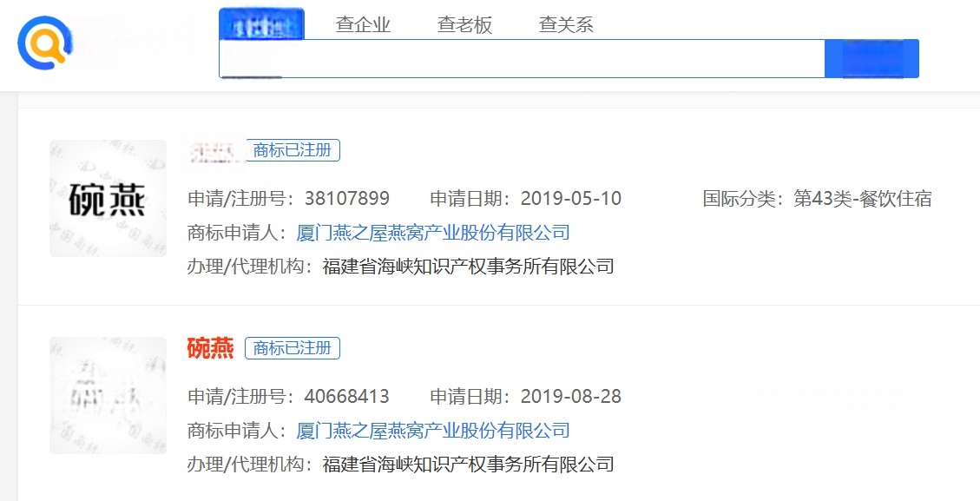Select application date 2019-08-28
Image resolution: width=980 pixels, height=501 pixels.
pyautogui.click(x=571, y=397)
